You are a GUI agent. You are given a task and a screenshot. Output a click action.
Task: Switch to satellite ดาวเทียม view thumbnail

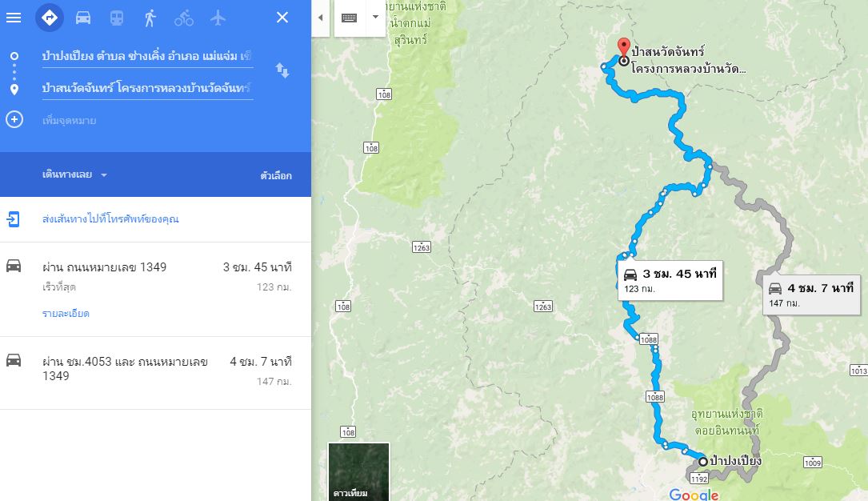pos(358,471)
